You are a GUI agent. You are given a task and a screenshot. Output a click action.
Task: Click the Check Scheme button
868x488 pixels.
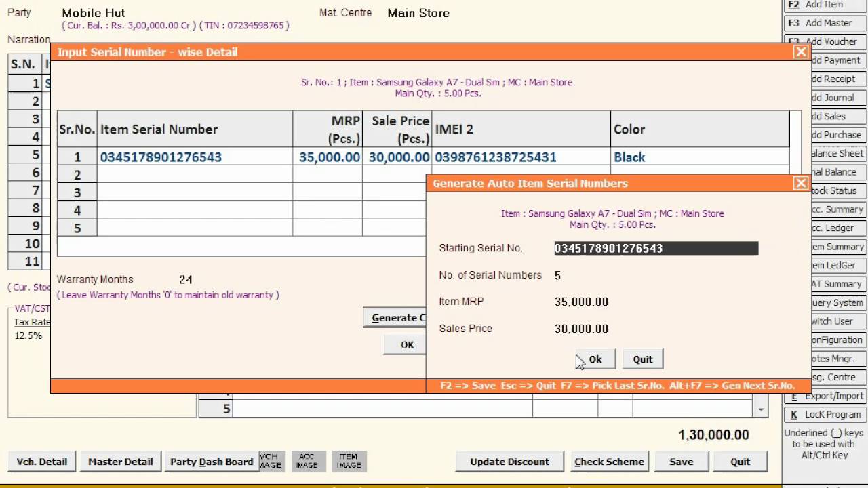pyautogui.click(x=610, y=462)
